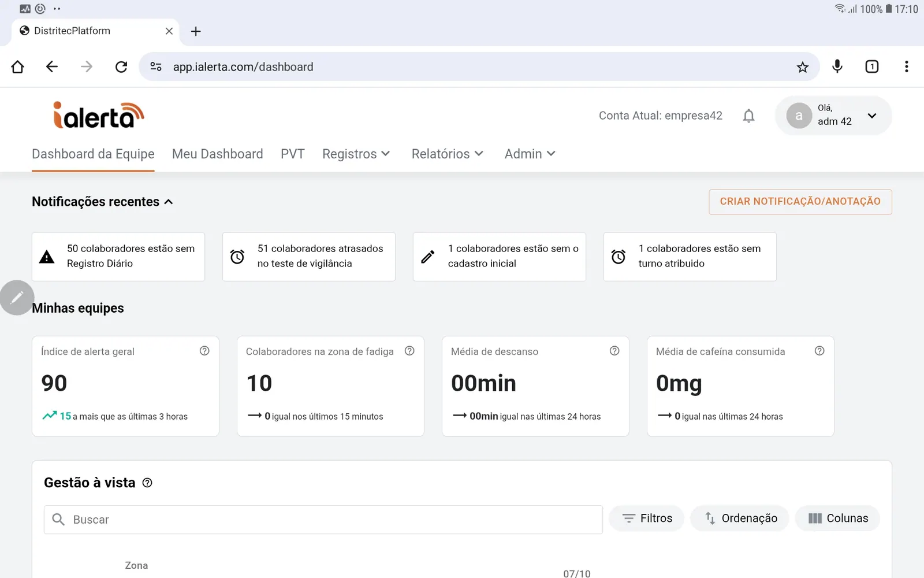Open the teste de vigilância delayed card
The width and height of the screenshot is (924, 578).
[309, 257]
